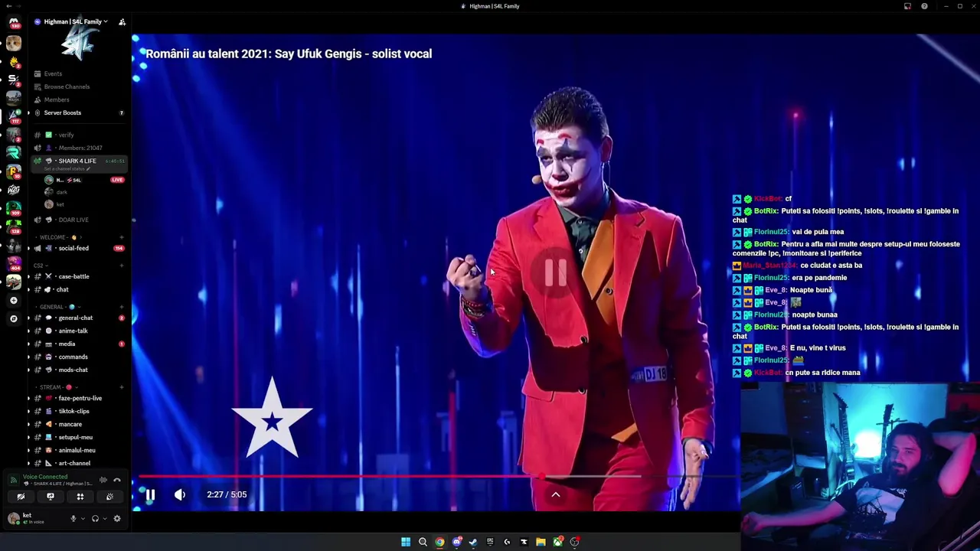Open Discord user settings gear
Image resolution: width=980 pixels, height=551 pixels.
click(x=117, y=518)
